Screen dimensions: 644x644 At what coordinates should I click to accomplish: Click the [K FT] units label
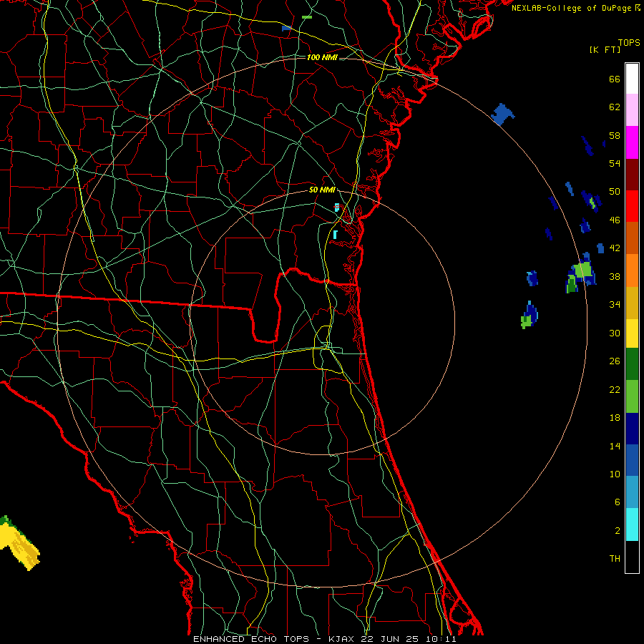point(605,49)
